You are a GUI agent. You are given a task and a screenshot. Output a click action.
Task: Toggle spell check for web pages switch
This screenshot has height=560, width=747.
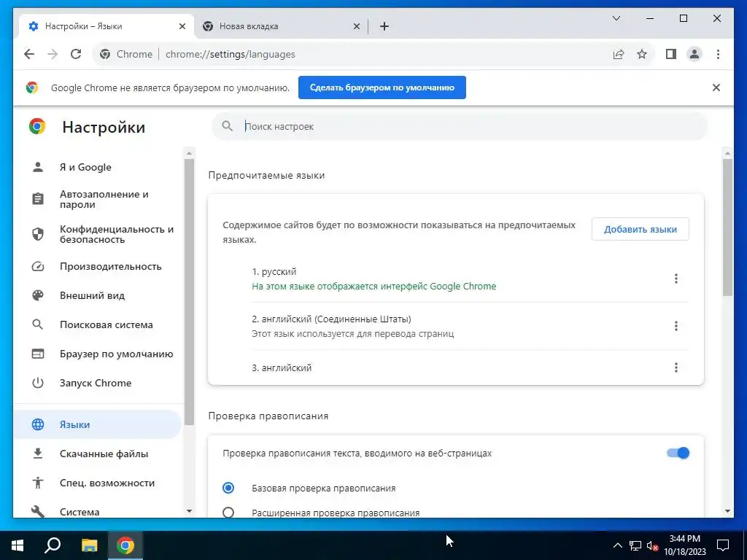[678, 453]
